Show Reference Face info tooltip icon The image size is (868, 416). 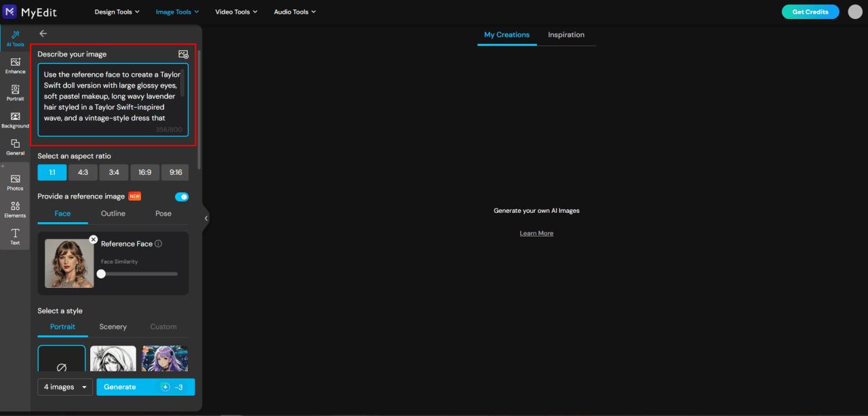(x=158, y=244)
